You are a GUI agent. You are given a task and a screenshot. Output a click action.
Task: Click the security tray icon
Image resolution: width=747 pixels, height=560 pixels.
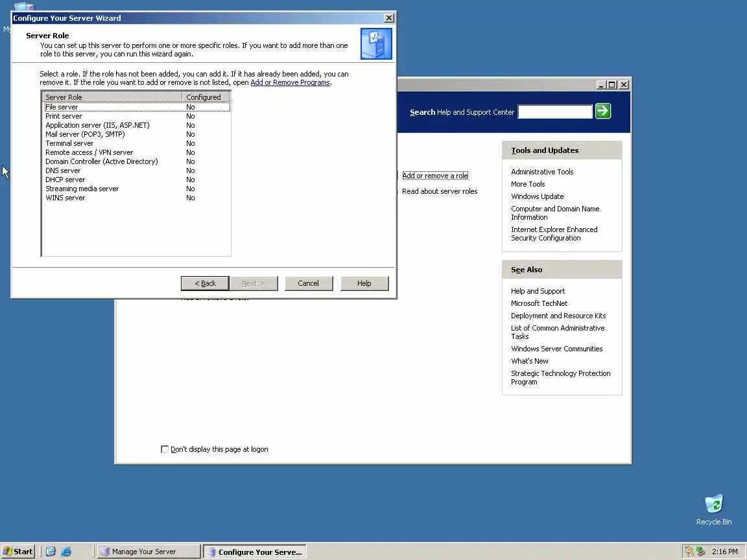pyautogui.click(x=689, y=552)
